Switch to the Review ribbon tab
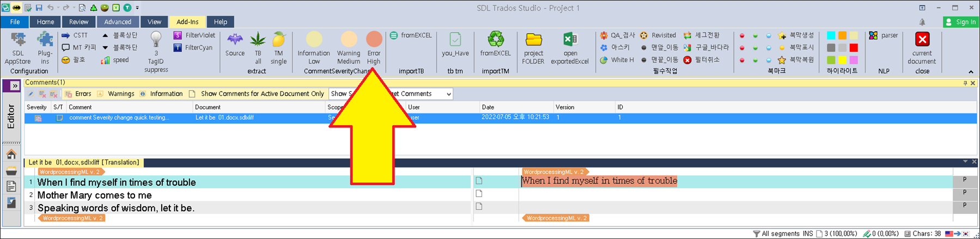The width and height of the screenshot is (980, 239). tap(78, 22)
